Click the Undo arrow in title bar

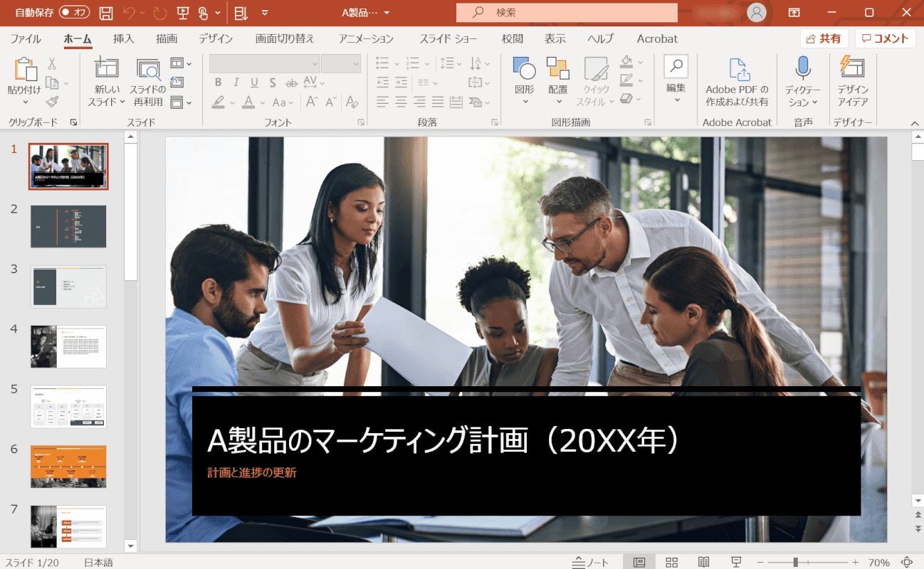pos(129,13)
